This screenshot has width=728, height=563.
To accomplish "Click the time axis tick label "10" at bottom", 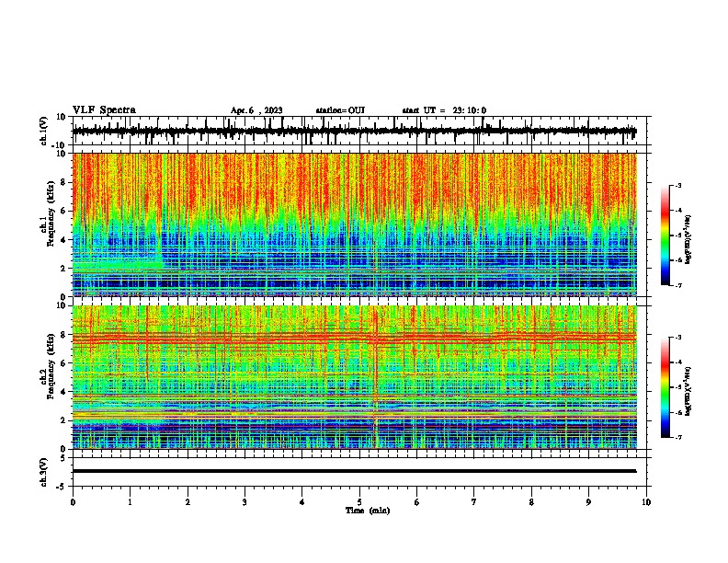I will coord(646,502).
